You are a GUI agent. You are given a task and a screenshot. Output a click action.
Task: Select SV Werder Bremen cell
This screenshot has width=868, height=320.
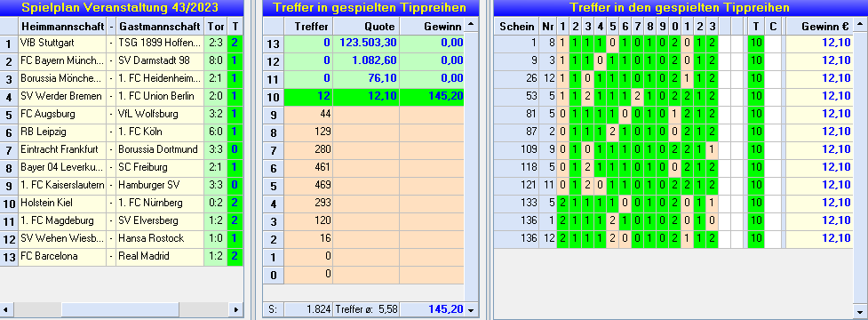tap(62, 96)
